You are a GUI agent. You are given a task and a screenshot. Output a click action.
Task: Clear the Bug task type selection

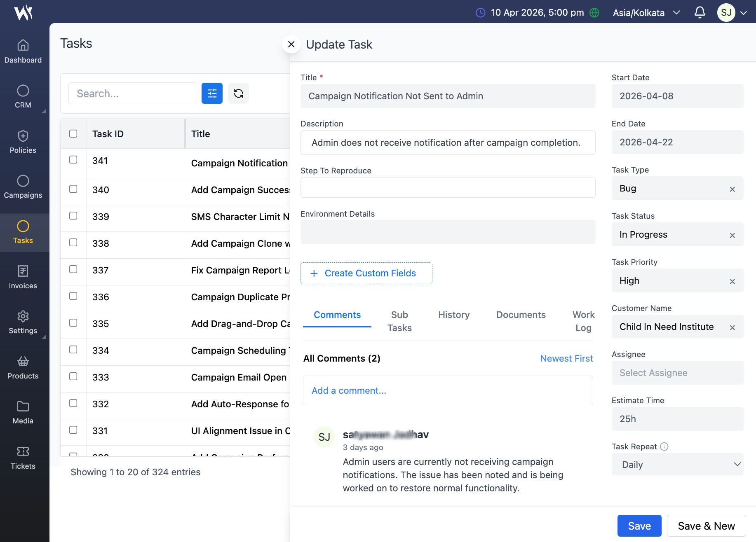pos(732,189)
